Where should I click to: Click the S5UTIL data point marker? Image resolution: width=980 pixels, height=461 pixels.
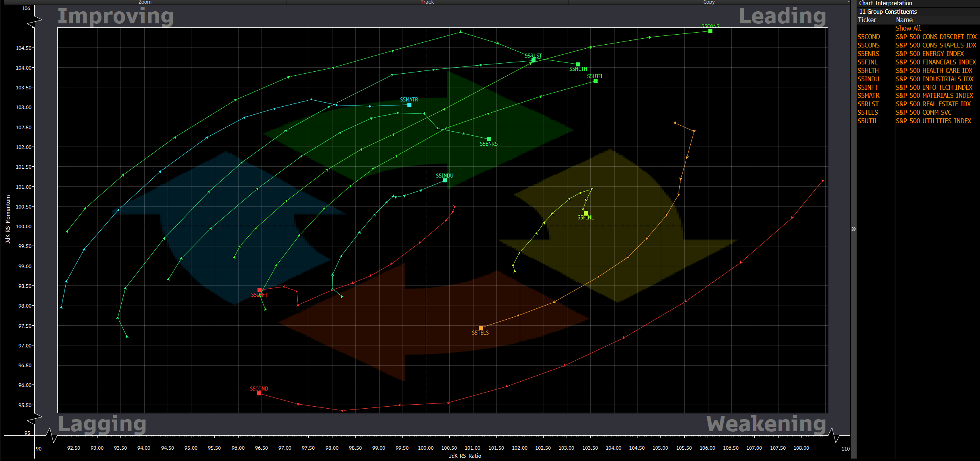pos(596,81)
